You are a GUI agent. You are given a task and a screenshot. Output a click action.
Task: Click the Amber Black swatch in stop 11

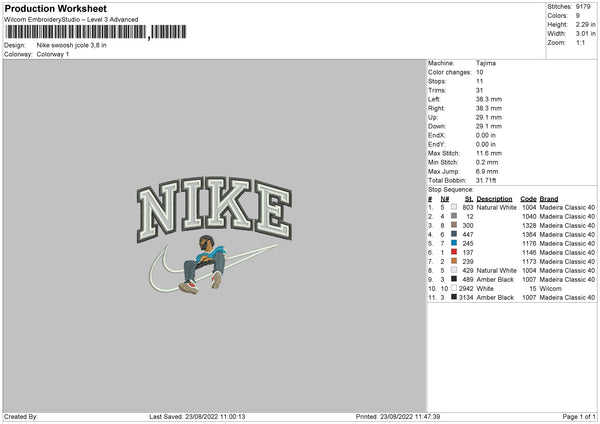pos(454,297)
